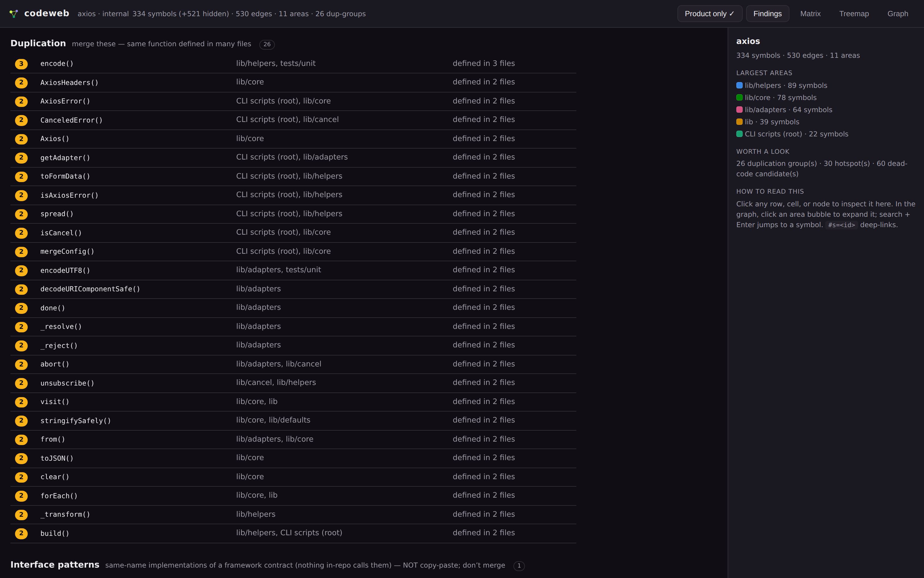Click the blue lib/helpers color swatch
The height and width of the screenshot is (578, 924).
click(x=739, y=85)
